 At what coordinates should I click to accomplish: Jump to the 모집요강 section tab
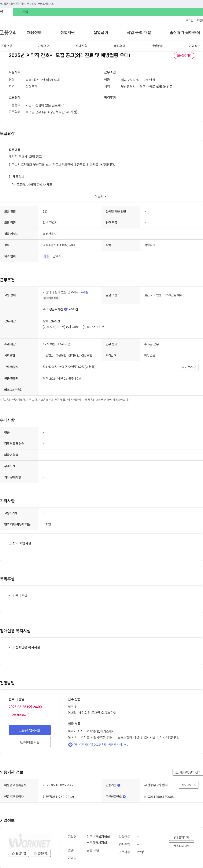point(6,46)
